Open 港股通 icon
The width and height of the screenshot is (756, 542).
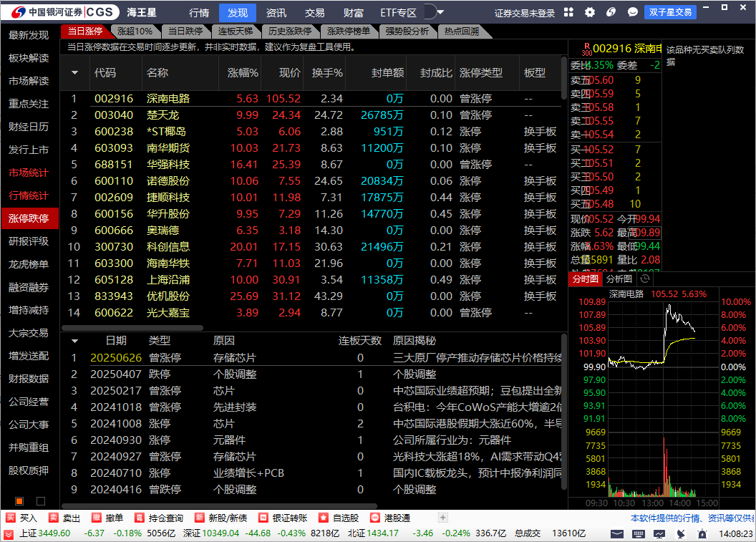pos(374,518)
